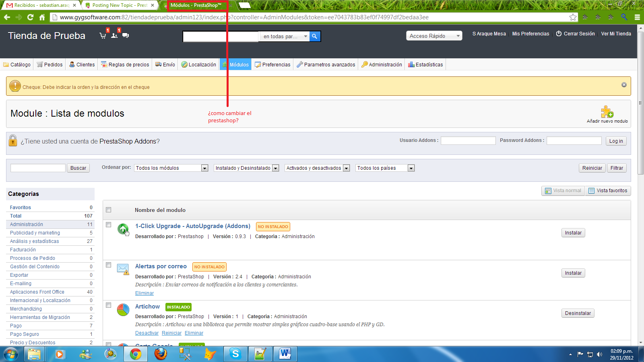This screenshot has height=362, width=644.
Task: Click Eliminar under Alertas por correo
Action: 144,293
